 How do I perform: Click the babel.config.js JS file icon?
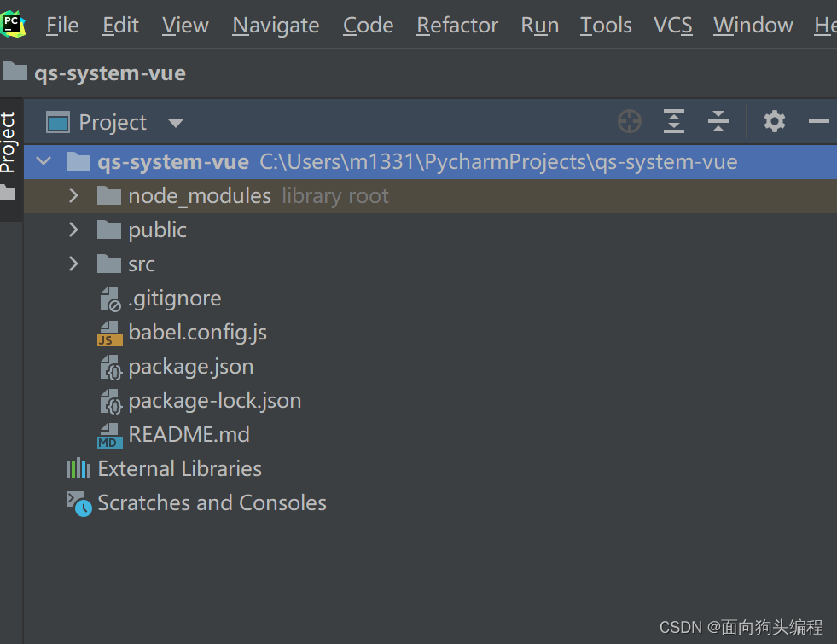point(109,333)
